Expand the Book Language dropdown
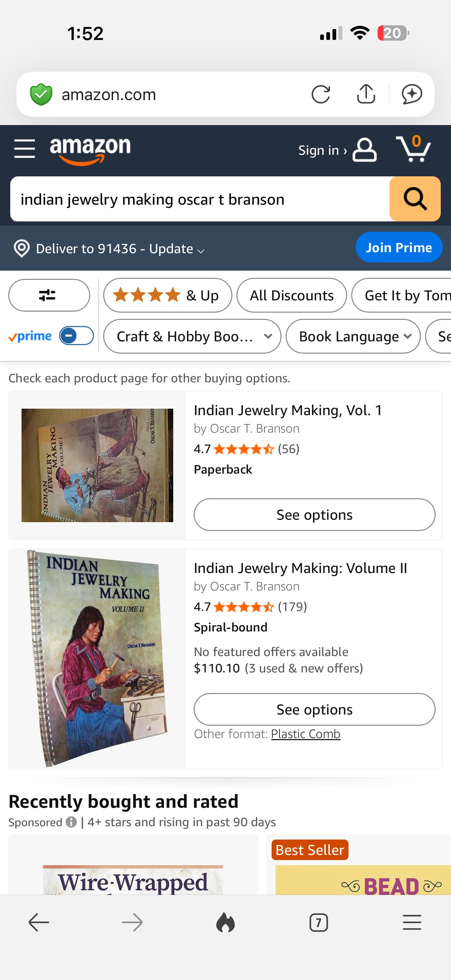Screen dimensions: 451x980 tap(353, 336)
